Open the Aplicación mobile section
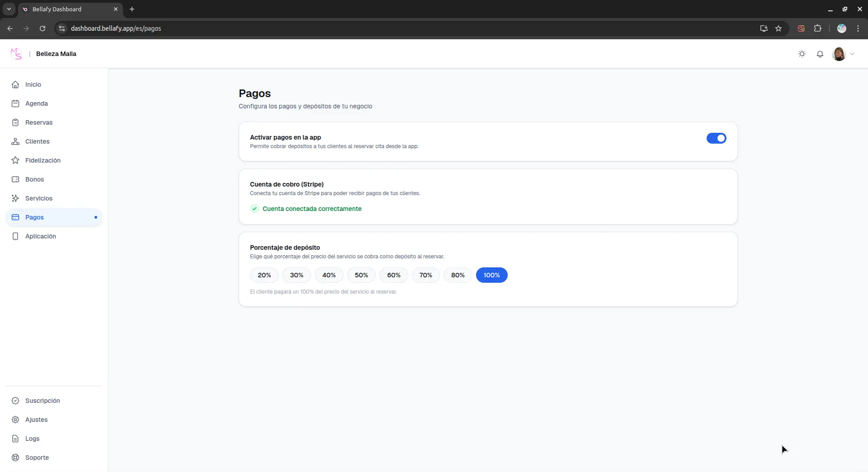This screenshot has height=472, width=868. coord(40,236)
